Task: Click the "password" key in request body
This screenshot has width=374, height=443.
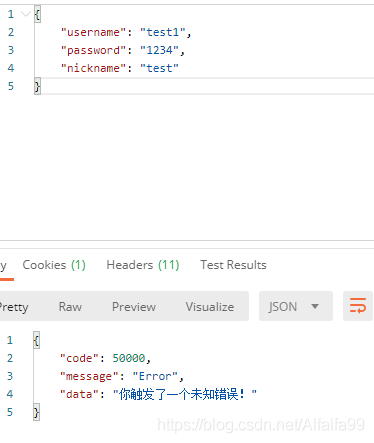Action: [93, 50]
